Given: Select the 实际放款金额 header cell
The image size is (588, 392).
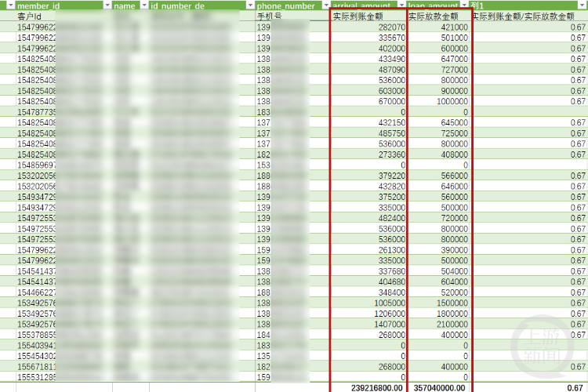Looking at the screenshot, I should 438,16.
